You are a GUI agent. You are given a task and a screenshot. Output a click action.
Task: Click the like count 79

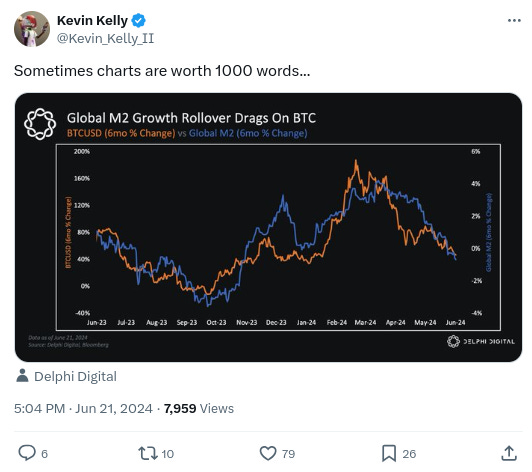[x=288, y=454]
